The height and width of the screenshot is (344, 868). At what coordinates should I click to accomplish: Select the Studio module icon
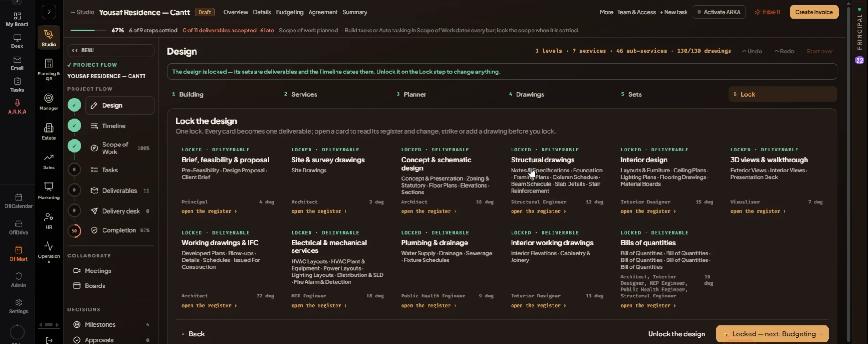click(x=49, y=37)
